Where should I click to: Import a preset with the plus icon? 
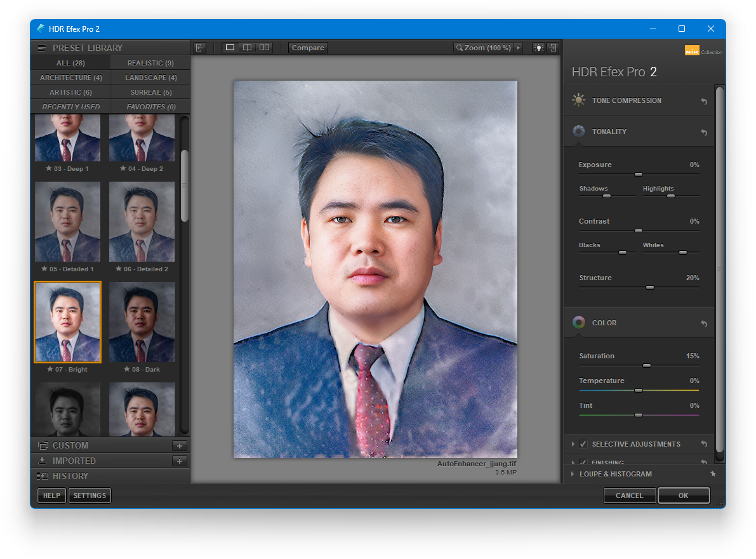pos(180,461)
